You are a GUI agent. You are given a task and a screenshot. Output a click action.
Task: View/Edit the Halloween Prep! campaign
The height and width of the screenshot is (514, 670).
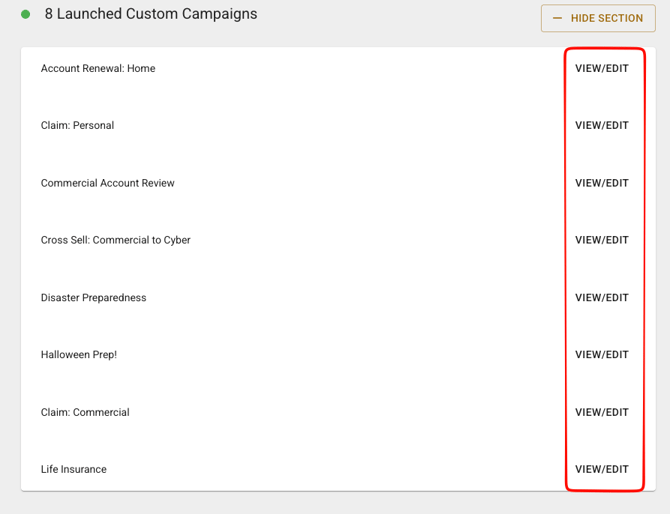click(x=602, y=355)
